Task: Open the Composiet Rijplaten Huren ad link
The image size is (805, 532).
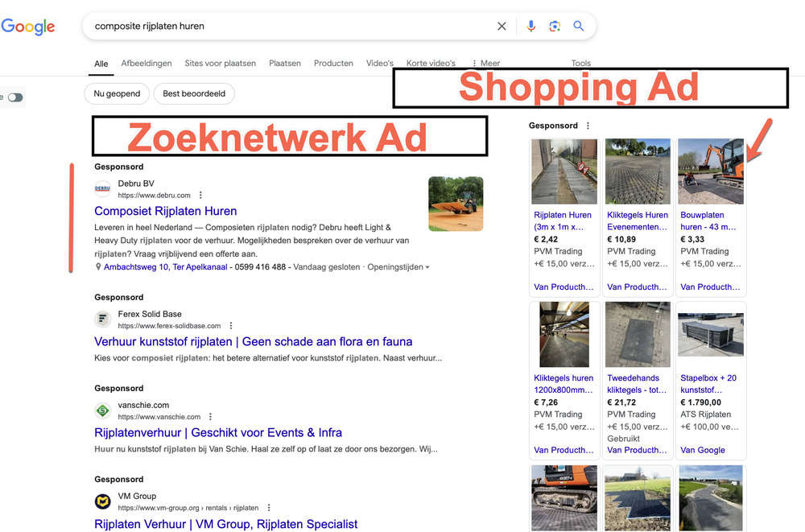Action: point(166,211)
